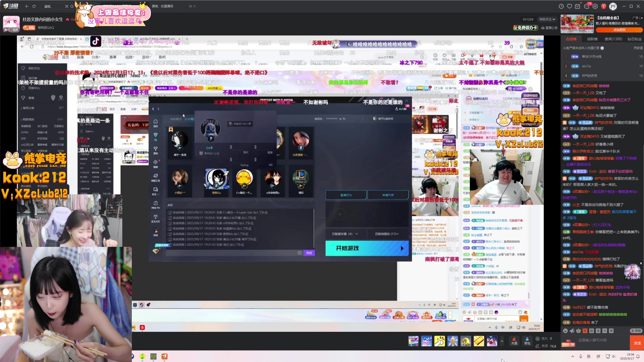The image size is (644, 362).
Task: Send the winged angel gift
Action: [x=453, y=341]
